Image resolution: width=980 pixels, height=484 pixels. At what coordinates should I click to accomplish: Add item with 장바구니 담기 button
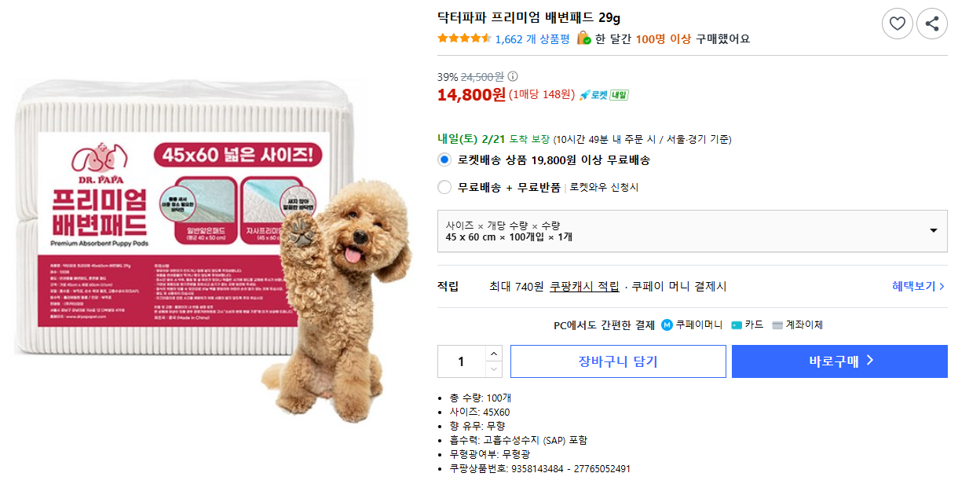click(618, 361)
